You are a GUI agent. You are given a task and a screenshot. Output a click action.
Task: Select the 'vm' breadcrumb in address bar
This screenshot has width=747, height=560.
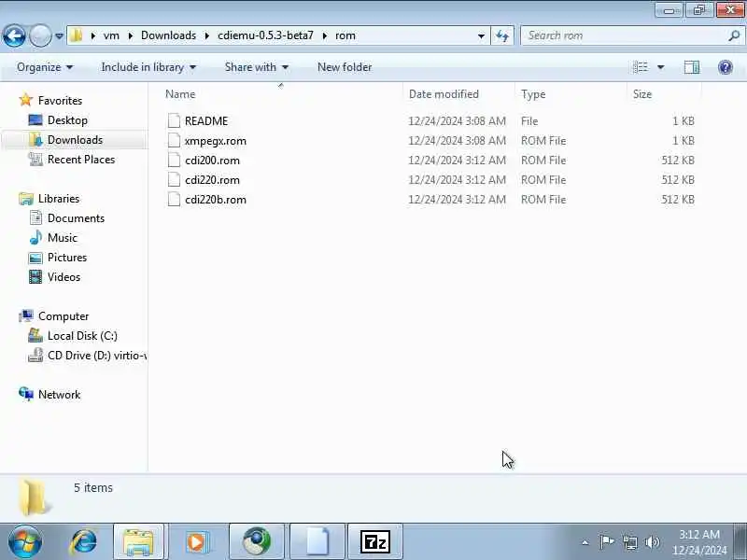click(111, 35)
